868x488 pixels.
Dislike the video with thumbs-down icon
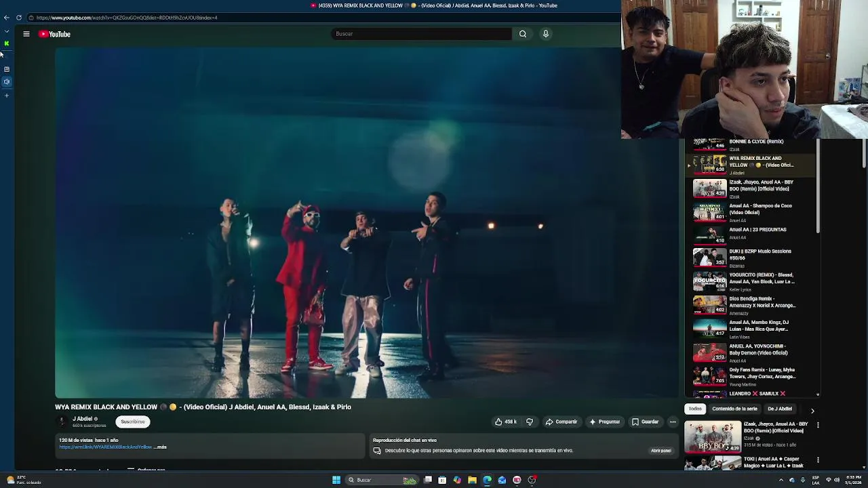[x=530, y=422]
